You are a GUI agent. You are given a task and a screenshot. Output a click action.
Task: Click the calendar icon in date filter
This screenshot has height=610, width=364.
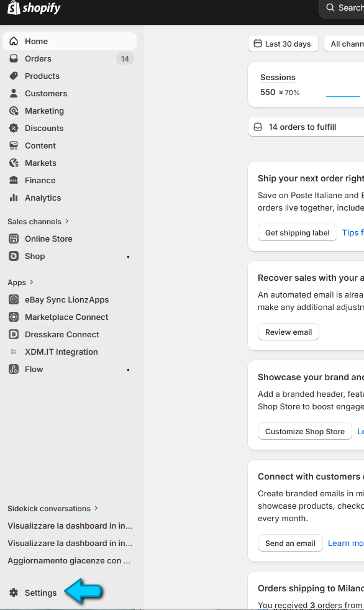click(257, 43)
